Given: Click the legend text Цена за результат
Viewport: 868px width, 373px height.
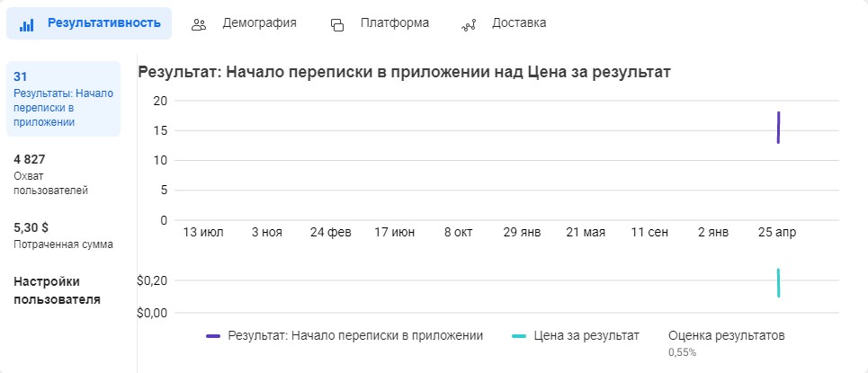Looking at the screenshot, I should click(586, 336).
